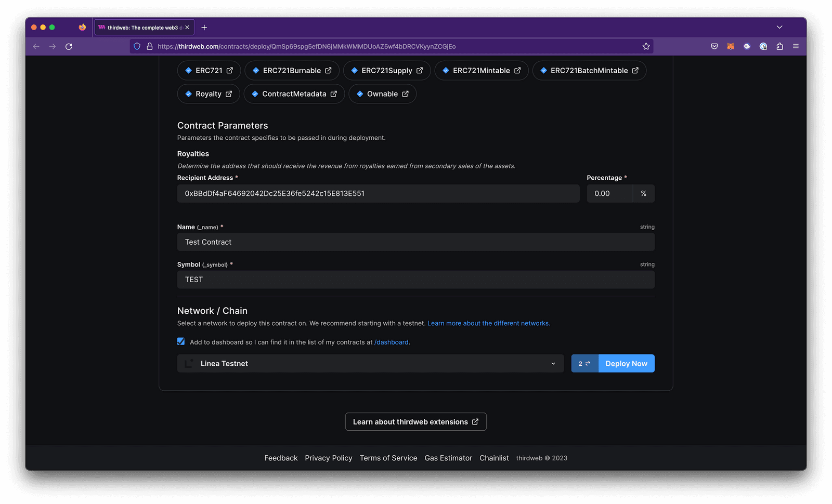Click the tracking protection shield icon
Screen dimensions: 832x504
point(136,46)
